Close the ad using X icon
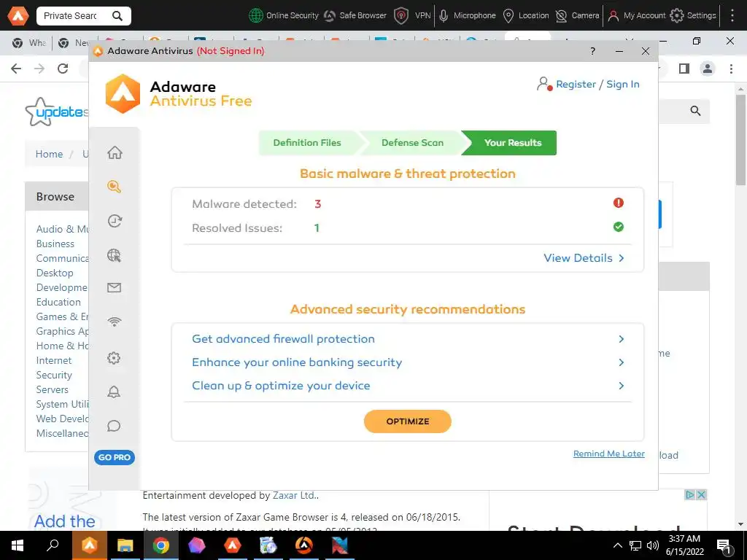 coord(701,495)
